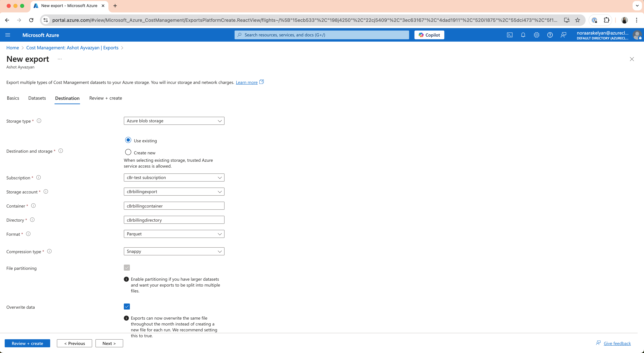
Task: Open help question mark icon
Action: click(x=550, y=35)
